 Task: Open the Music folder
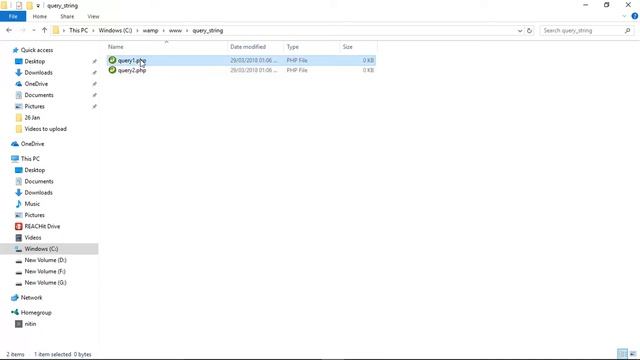pos(32,204)
